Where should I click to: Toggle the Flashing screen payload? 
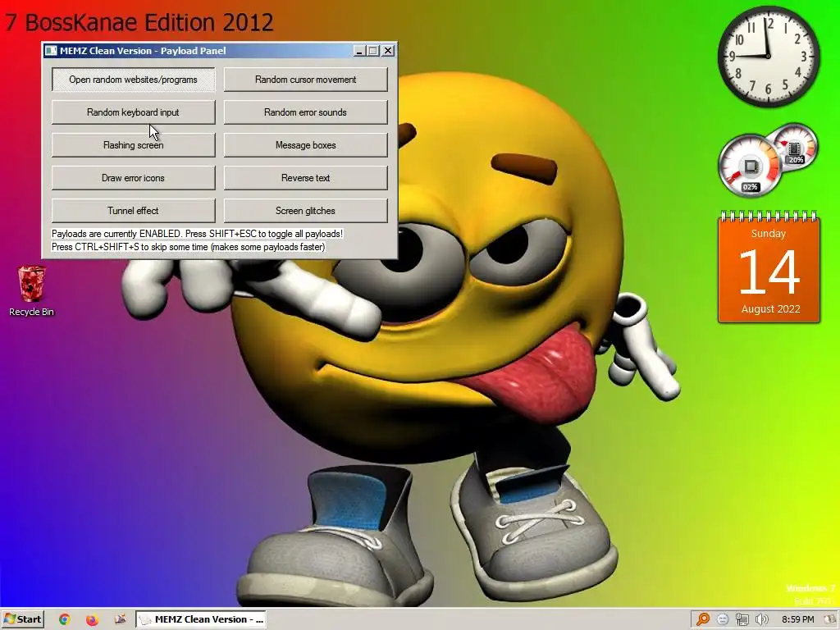134,145
